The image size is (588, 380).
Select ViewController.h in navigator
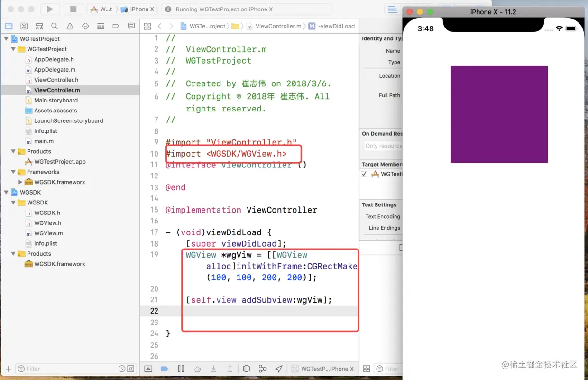point(56,80)
